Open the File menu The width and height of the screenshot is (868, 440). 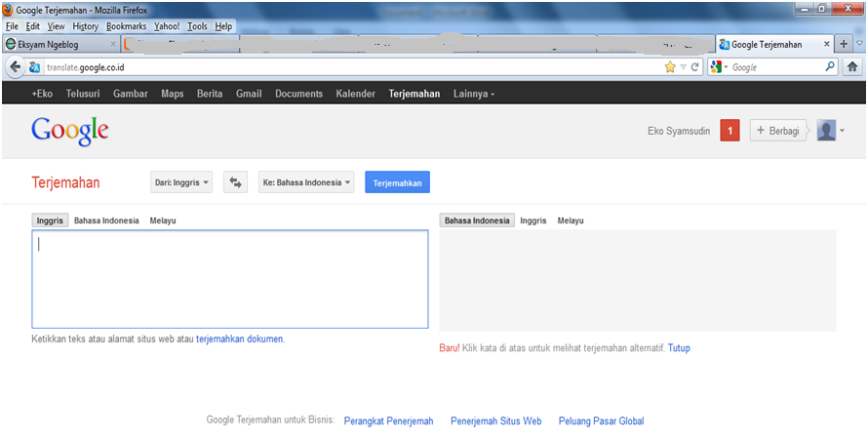(x=12, y=26)
